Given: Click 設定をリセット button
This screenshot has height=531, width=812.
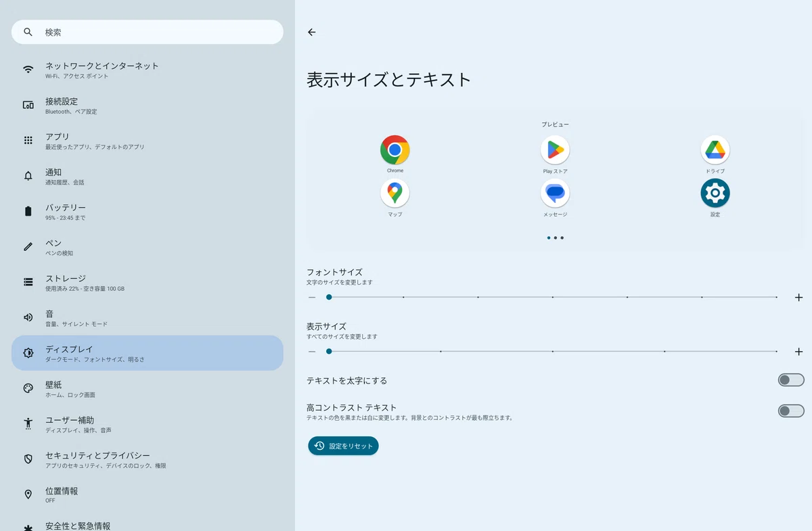Looking at the screenshot, I should (x=343, y=446).
